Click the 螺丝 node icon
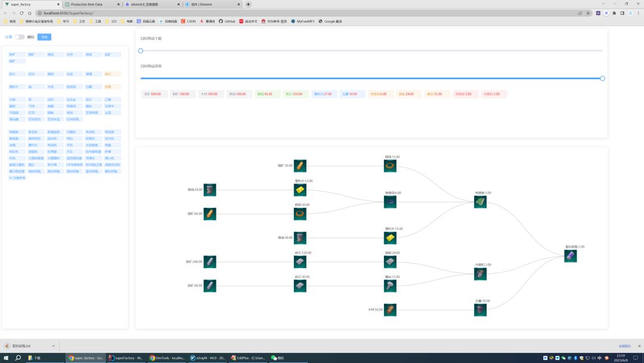 (390, 286)
